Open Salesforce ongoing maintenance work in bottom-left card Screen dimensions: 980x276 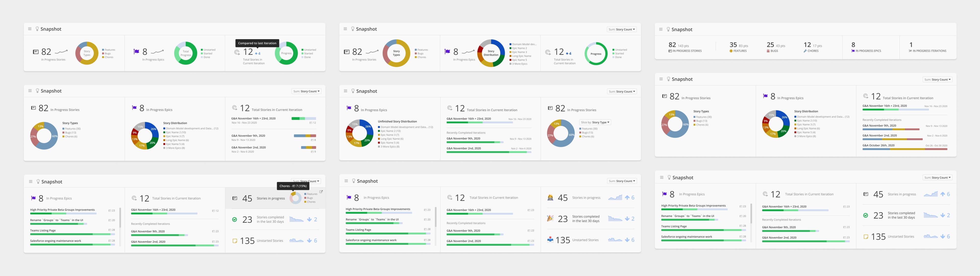point(56,241)
